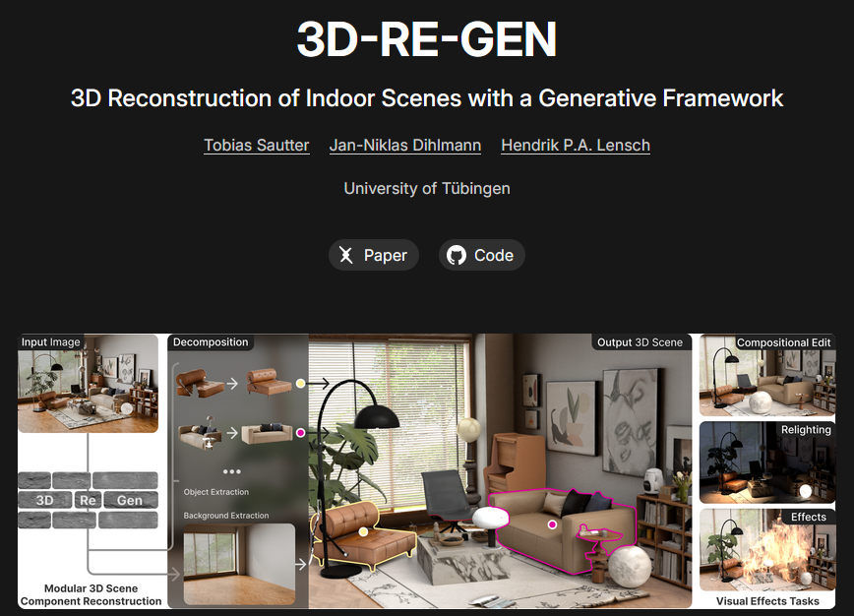854x616 pixels.
Task: Click the "Gen" brick block
Action: [x=130, y=500]
